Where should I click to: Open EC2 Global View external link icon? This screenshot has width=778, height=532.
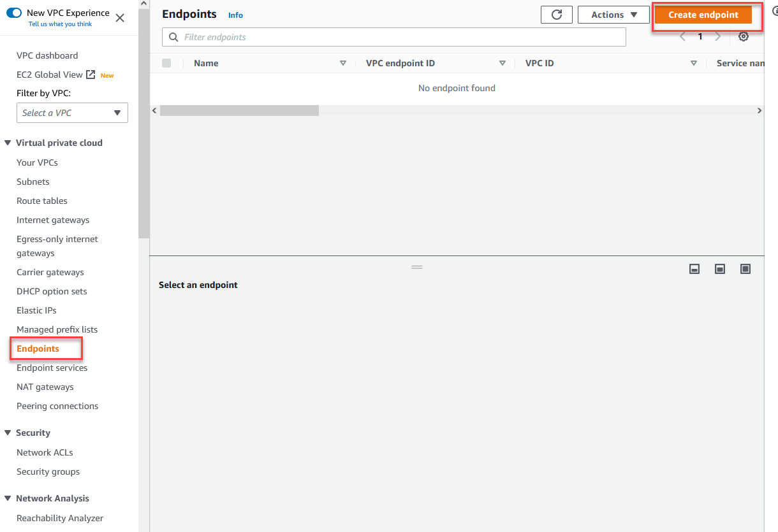click(91, 75)
